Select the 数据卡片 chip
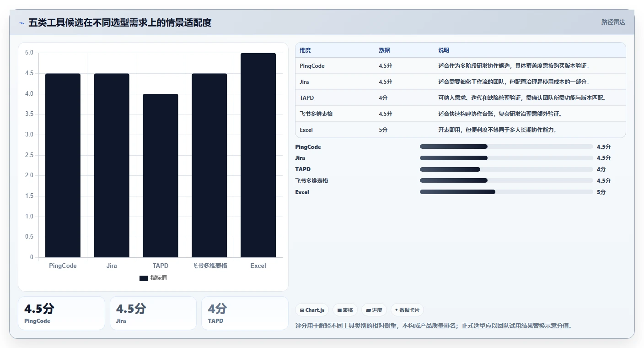 click(x=407, y=310)
